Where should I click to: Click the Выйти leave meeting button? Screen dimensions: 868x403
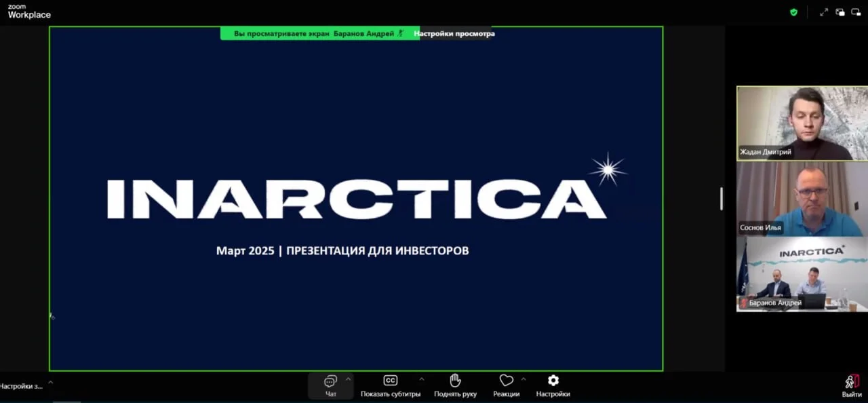click(x=852, y=385)
